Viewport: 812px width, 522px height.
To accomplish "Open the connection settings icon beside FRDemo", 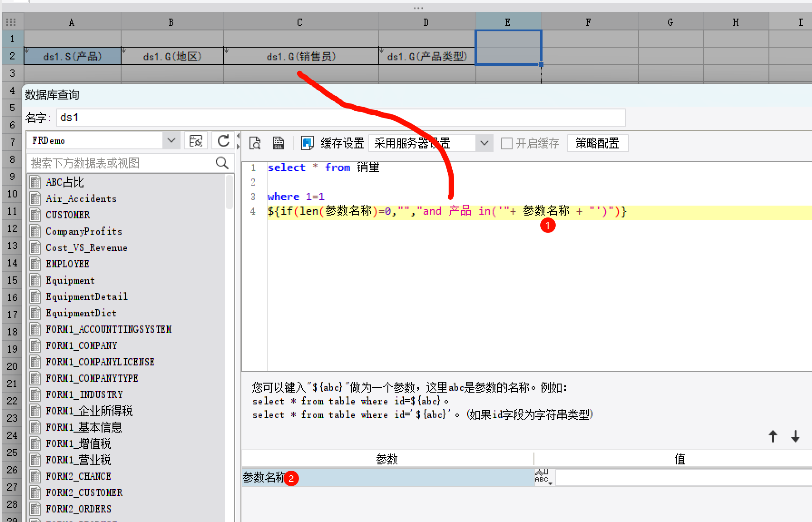I will (196, 141).
